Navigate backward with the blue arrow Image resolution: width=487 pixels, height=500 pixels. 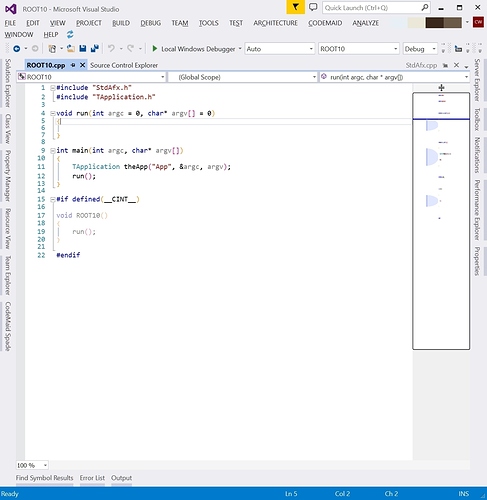click(16, 49)
